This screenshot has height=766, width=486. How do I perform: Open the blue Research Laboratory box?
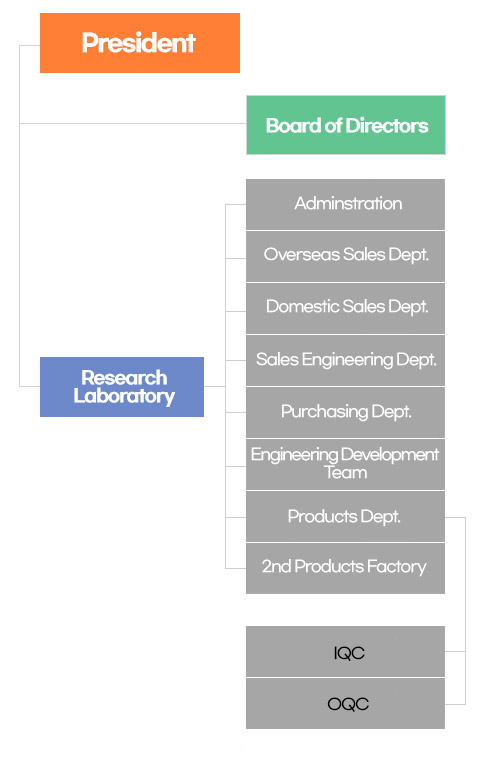click(x=122, y=387)
